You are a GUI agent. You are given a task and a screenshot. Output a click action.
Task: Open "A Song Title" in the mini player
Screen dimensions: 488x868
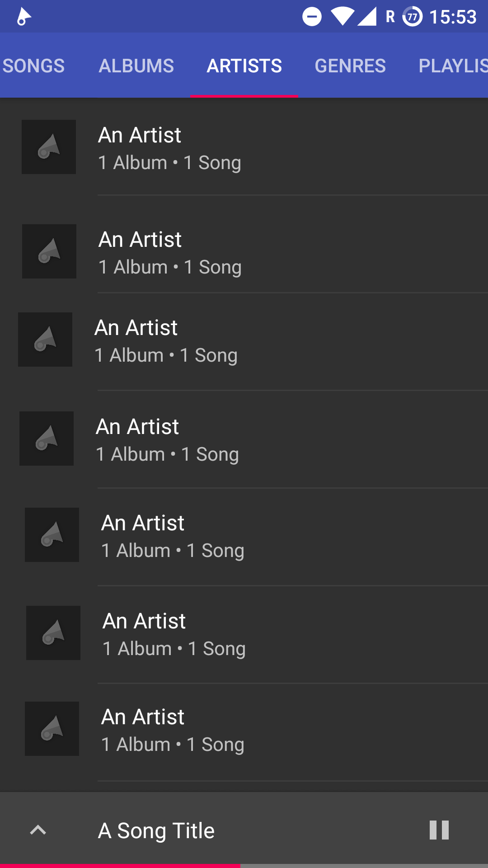click(x=156, y=830)
